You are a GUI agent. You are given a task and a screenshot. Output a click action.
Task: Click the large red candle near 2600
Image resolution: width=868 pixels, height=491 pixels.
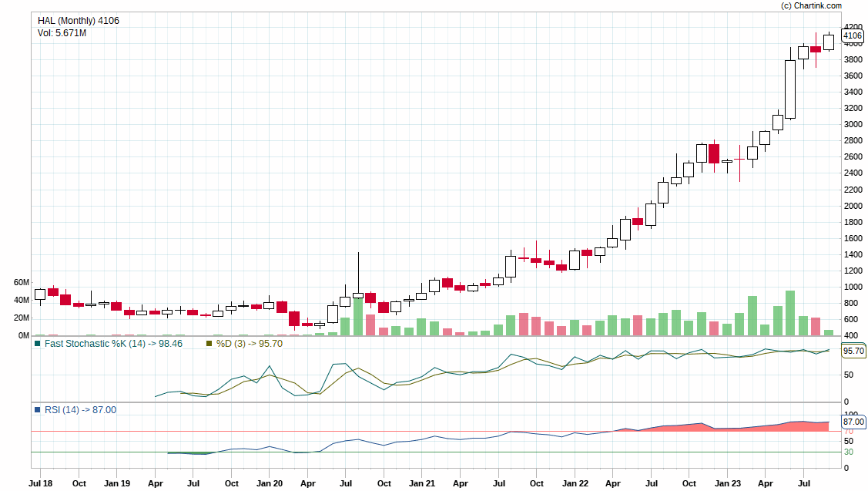tap(714, 153)
